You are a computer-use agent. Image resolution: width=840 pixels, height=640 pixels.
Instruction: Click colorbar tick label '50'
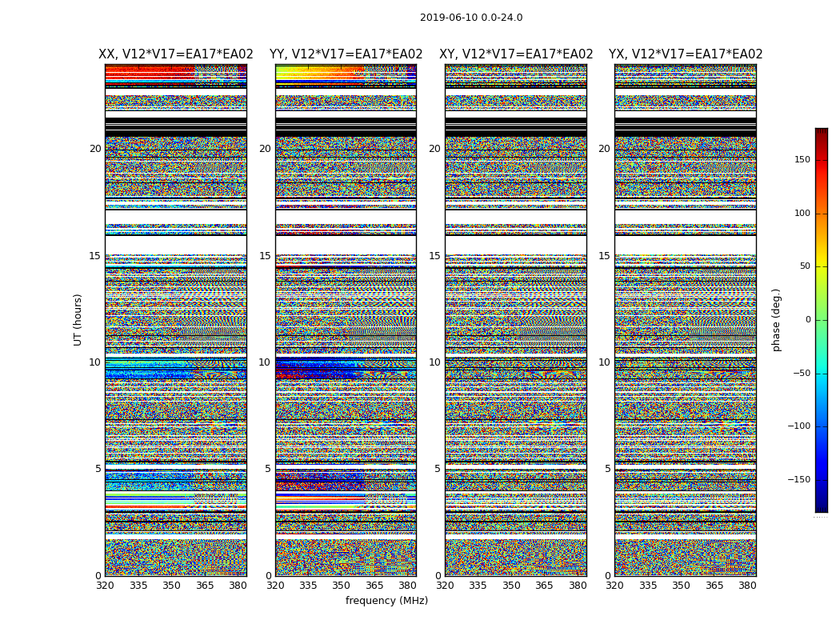coord(805,266)
